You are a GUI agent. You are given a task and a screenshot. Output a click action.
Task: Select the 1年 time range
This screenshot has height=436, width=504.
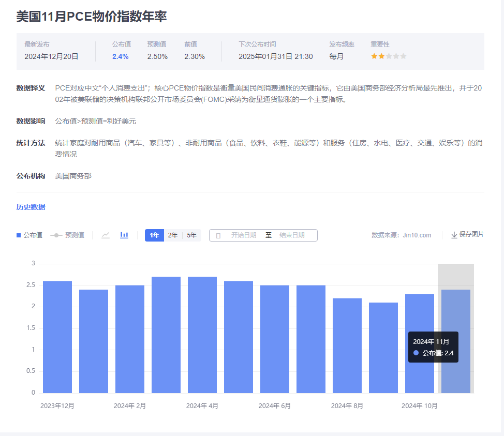pos(154,235)
